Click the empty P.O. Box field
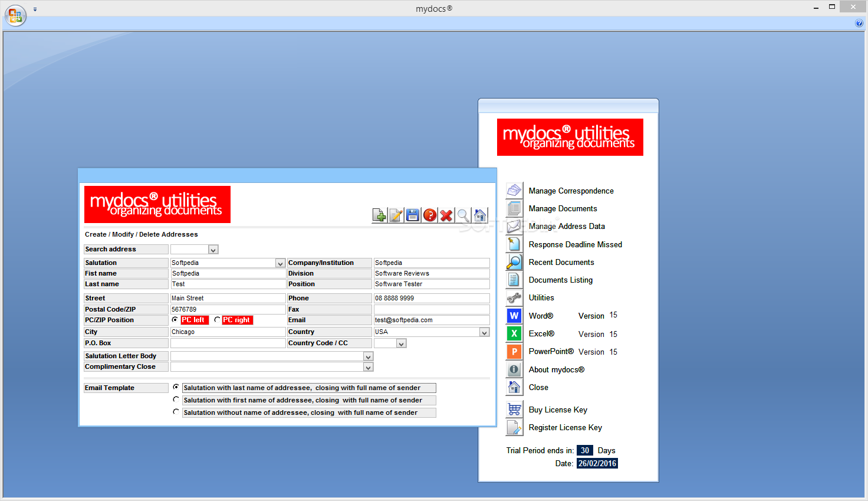Viewport: 868px width, 501px height. [x=228, y=343]
